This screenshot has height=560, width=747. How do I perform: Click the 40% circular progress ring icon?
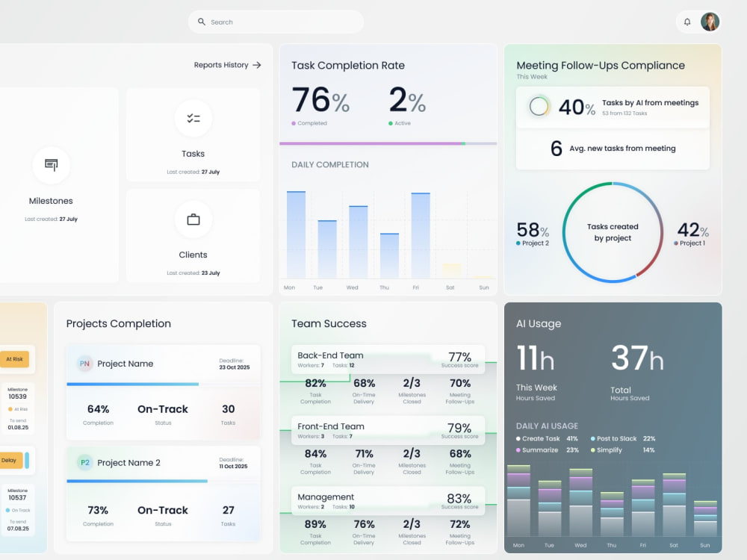click(x=539, y=106)
